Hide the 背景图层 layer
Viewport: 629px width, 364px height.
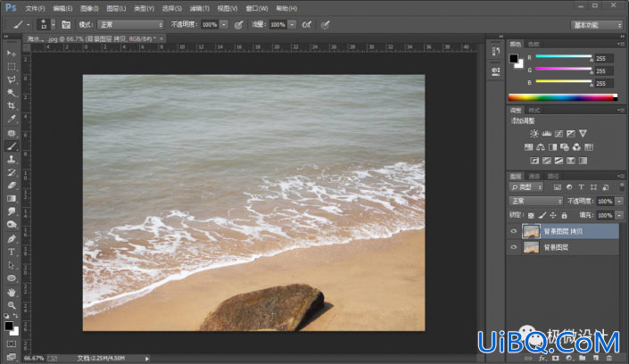pos(514,247)
